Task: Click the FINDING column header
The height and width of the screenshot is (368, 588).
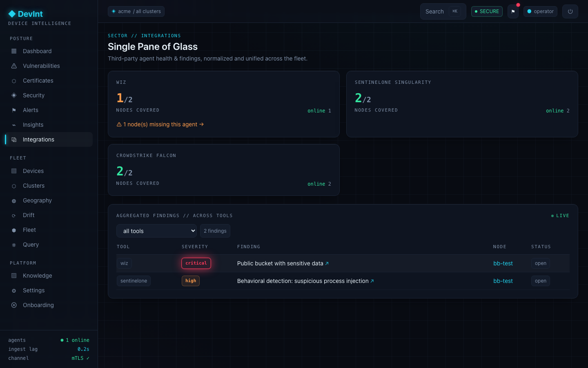Action: (x=249, y=247)
